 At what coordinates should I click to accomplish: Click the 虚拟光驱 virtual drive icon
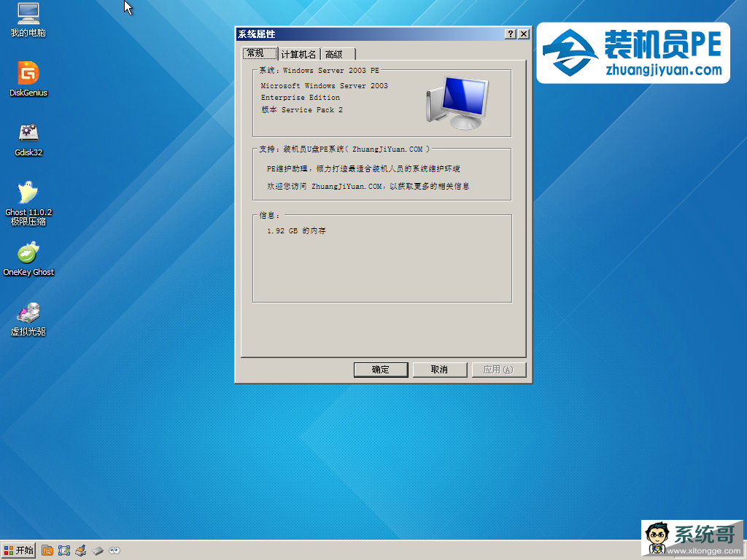coord(28,319)
